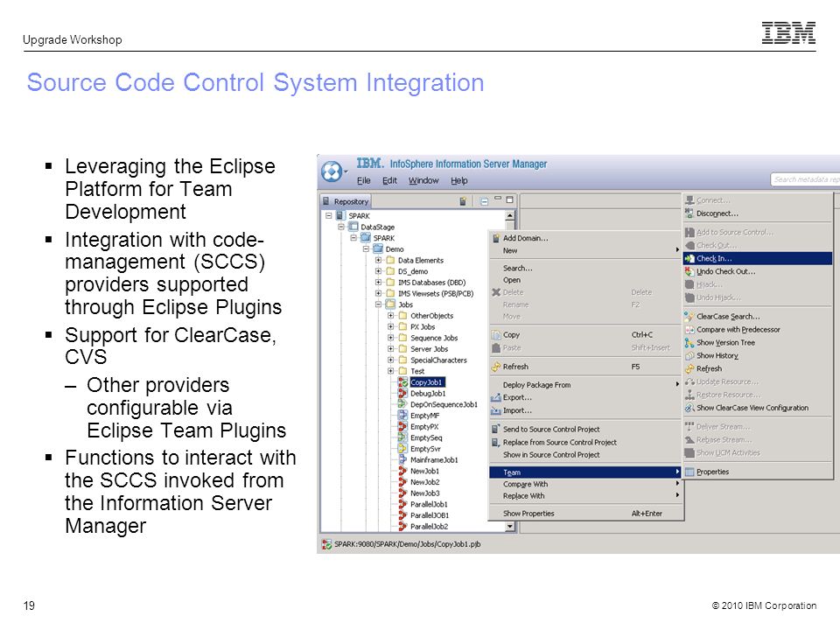
Task: Open the Help menu
Action: coord(458,180)
